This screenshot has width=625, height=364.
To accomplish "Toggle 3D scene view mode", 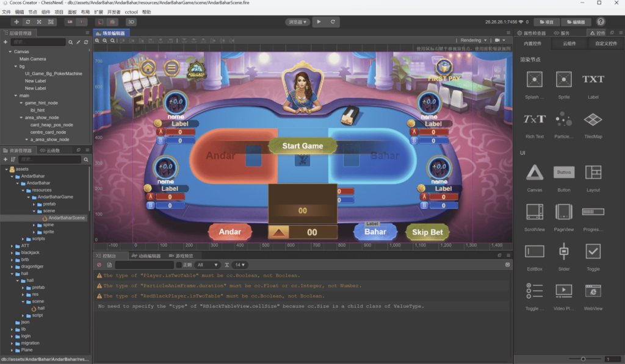I will point(130,21).
